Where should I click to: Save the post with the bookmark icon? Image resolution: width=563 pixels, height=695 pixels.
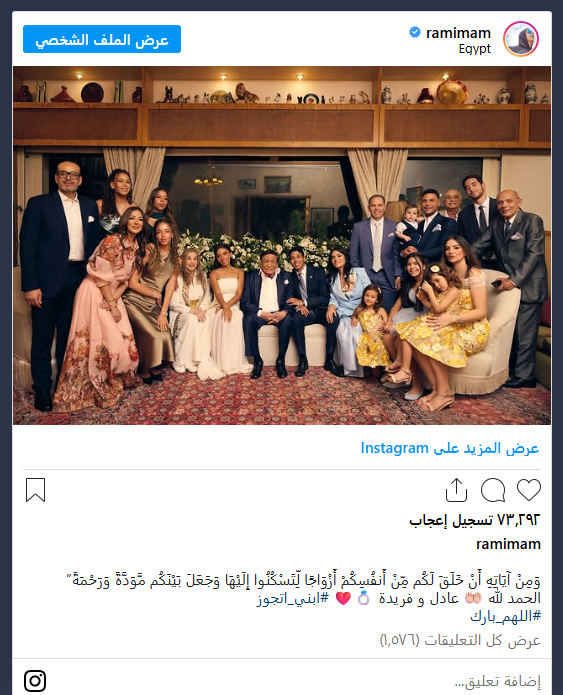pyautogui.click(x=35, y=490)
